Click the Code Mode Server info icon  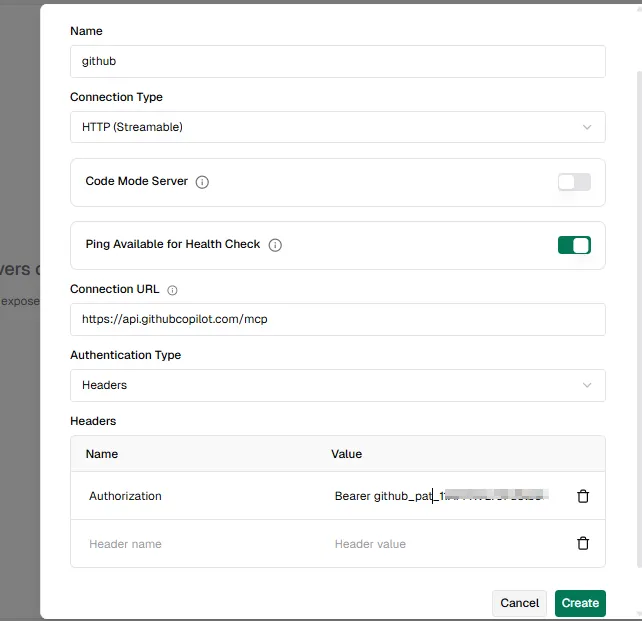pyautogui.click(x=202, y=182)
